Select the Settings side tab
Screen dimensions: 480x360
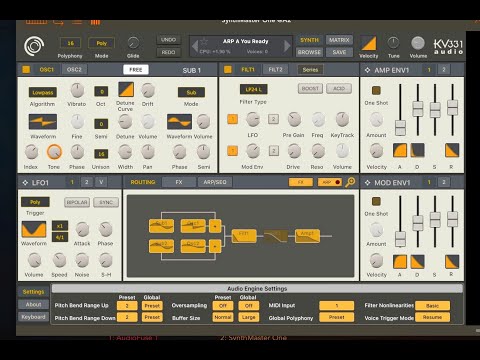(x=33, y=292)
